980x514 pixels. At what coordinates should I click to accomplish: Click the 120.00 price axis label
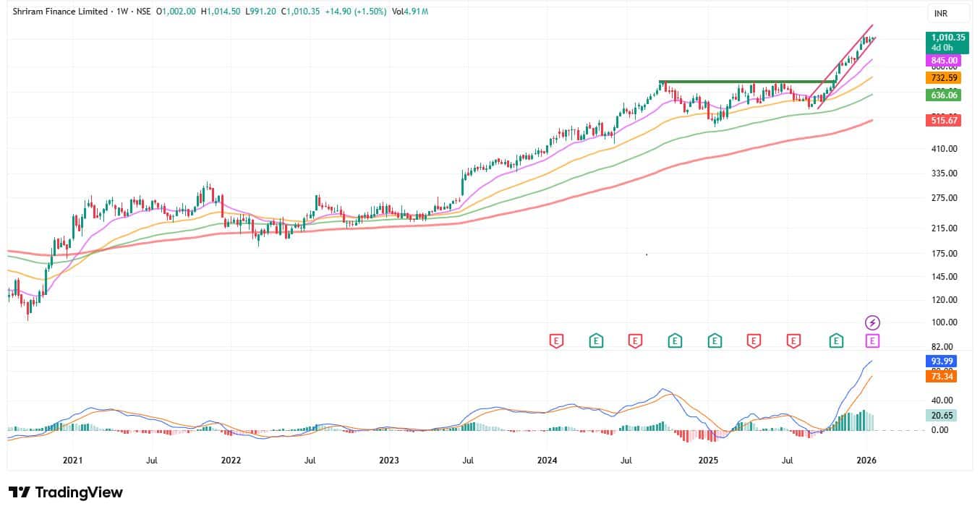coord(945,300)
